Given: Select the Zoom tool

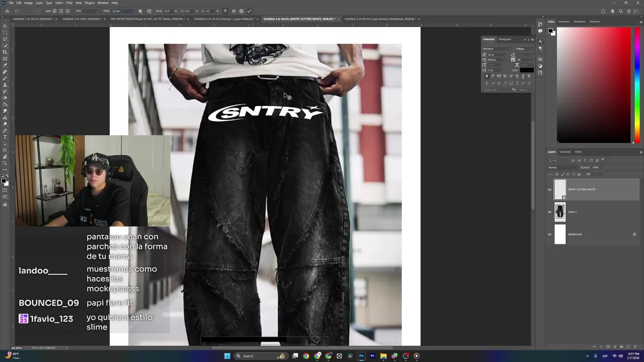Looking at the screenshot, I should (x=5, y=163).
